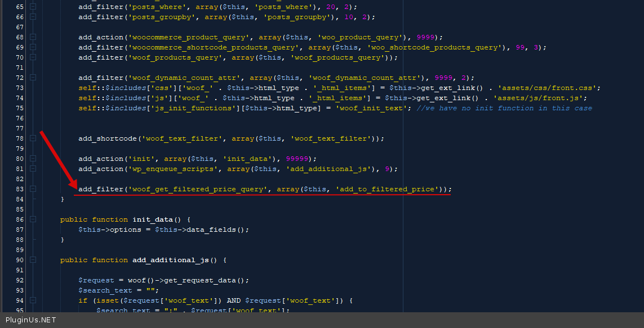Collapse the fold marker on line 78
Image resolution: width=644 pixels, height=328 pixels.
(33, 138)
